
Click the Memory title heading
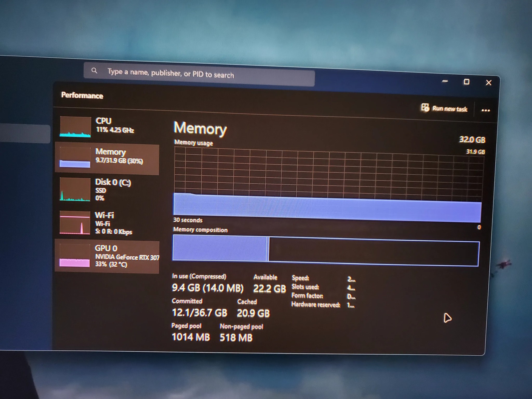tap(200, 128)
